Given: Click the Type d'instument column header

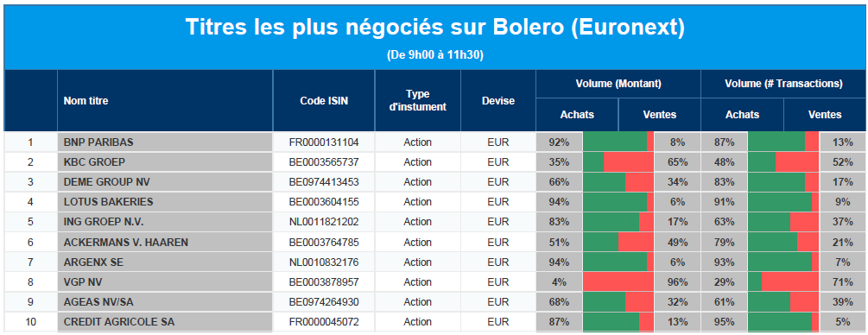Looking at the screenshot, I should (418, 101).
